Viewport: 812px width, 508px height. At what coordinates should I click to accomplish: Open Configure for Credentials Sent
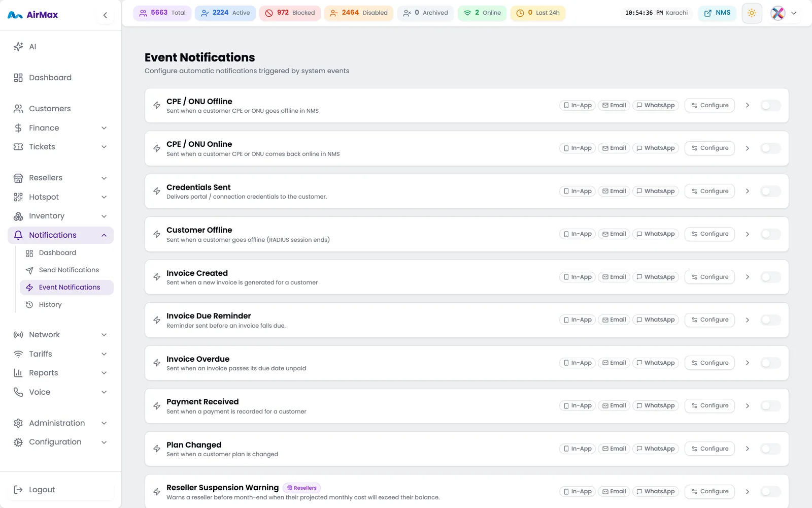709,191
